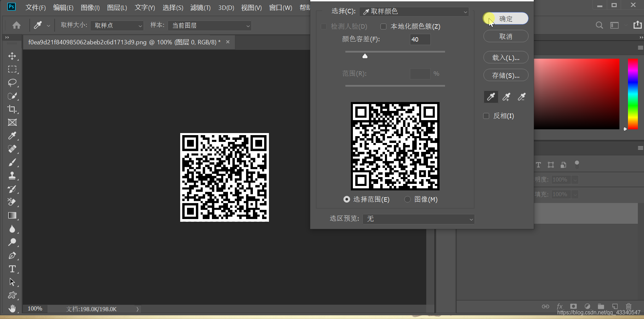Select the Eraser tool
This screenshot has height=319, width=644.
pos(12,202)
